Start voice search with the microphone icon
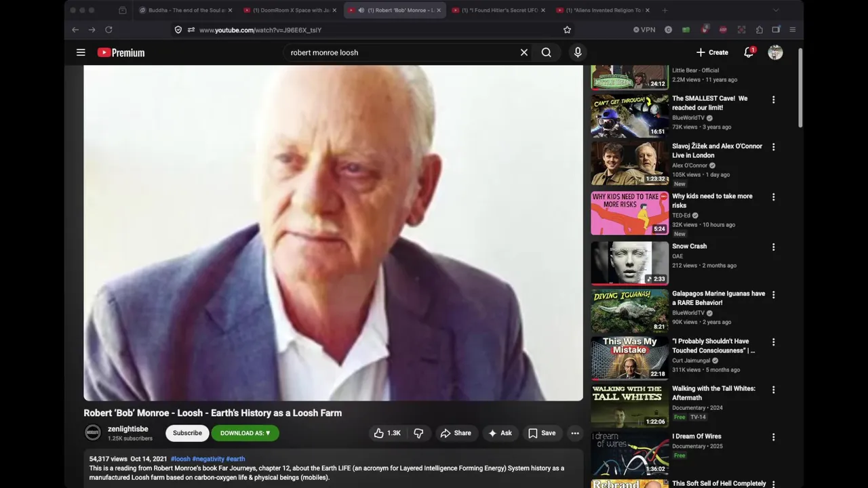868x488 pixels. 578,52
